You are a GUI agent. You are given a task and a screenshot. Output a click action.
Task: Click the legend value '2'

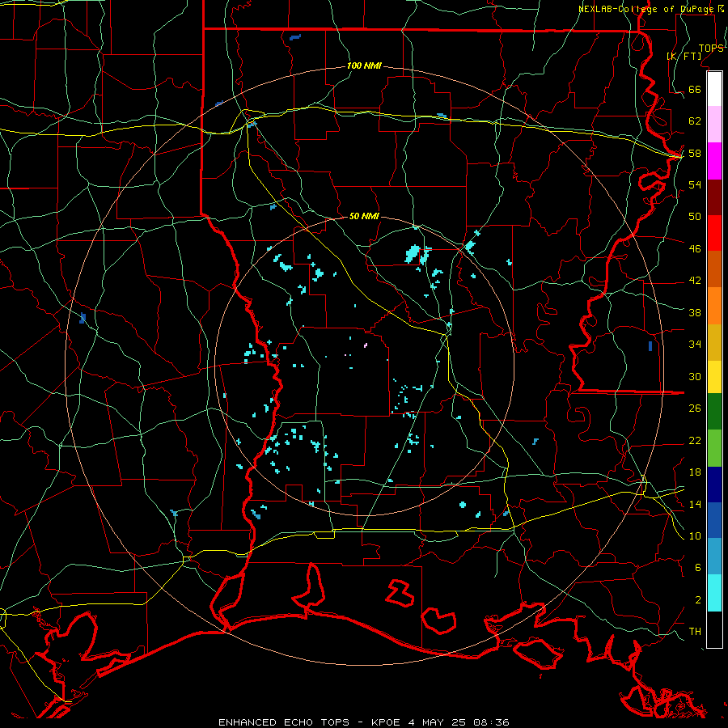(x=697, y=600)
